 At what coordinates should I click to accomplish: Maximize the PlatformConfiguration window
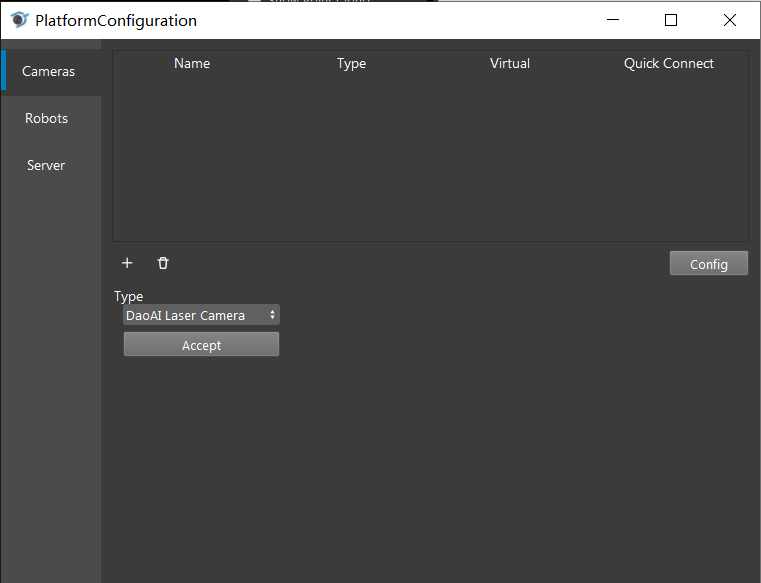click(x=671, y=20)
